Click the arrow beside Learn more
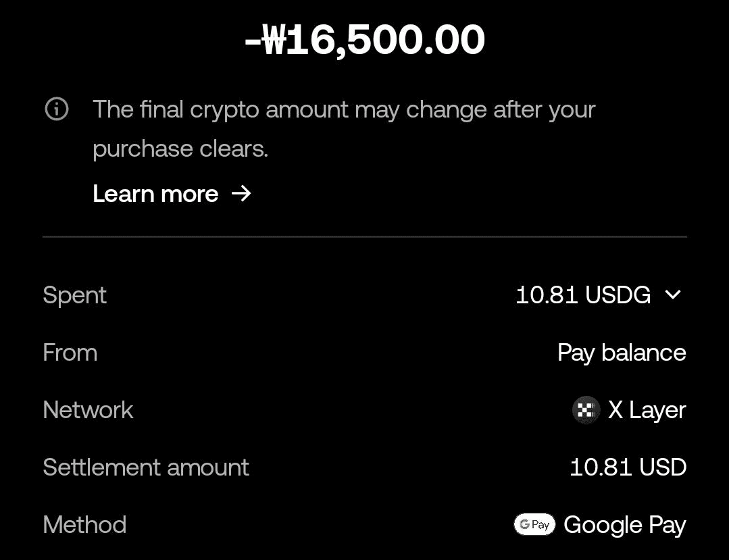Screen dimensions: 729x560 241,193
